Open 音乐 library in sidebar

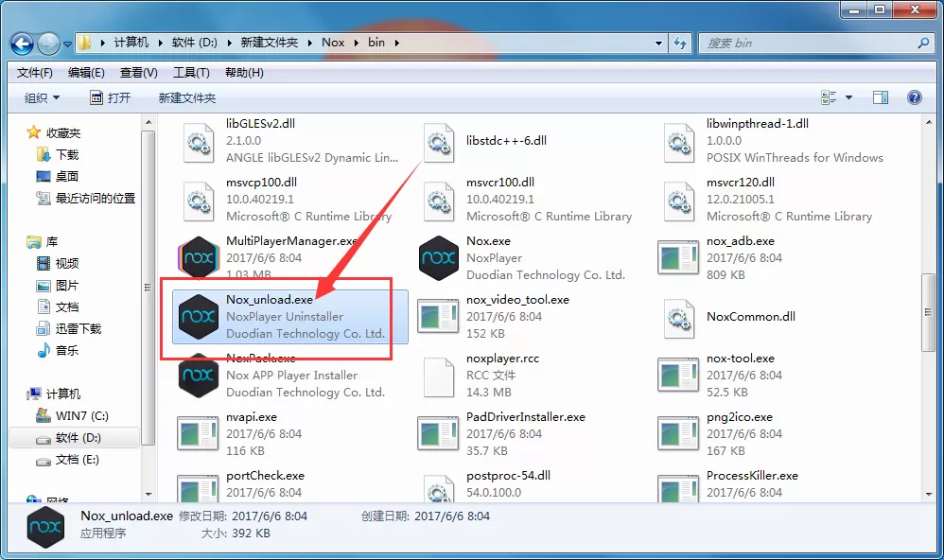coord(67,350)
